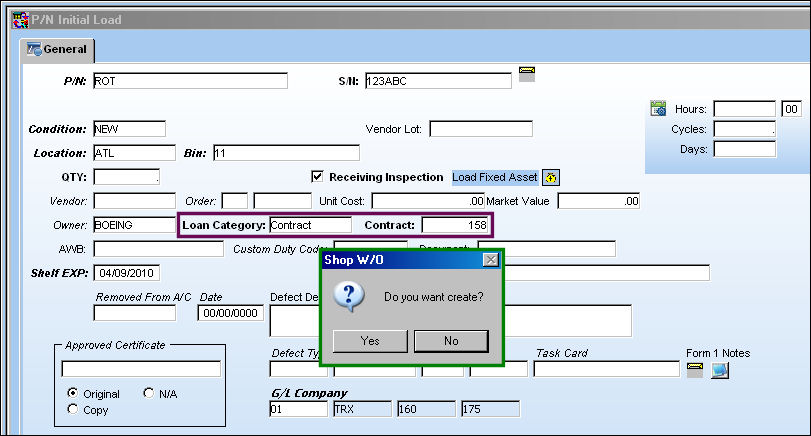The image size is (811, 436).
Task: Click the Document input field
Action: (x=547, y=249)
